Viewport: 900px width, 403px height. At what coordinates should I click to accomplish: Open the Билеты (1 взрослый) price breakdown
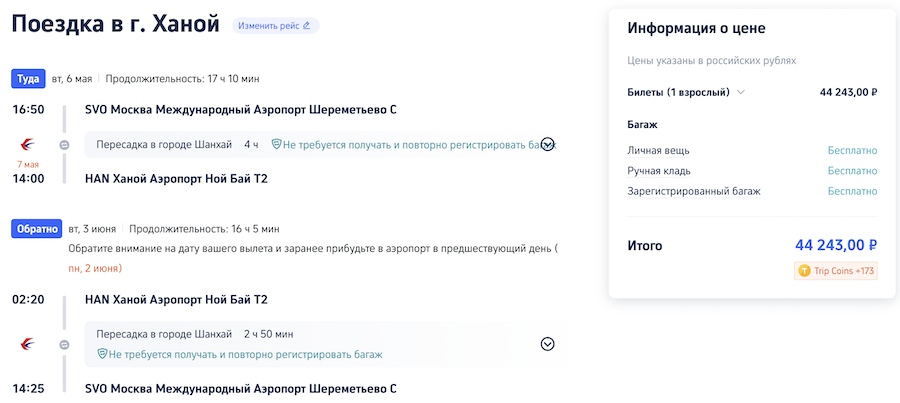click(741, 93)
